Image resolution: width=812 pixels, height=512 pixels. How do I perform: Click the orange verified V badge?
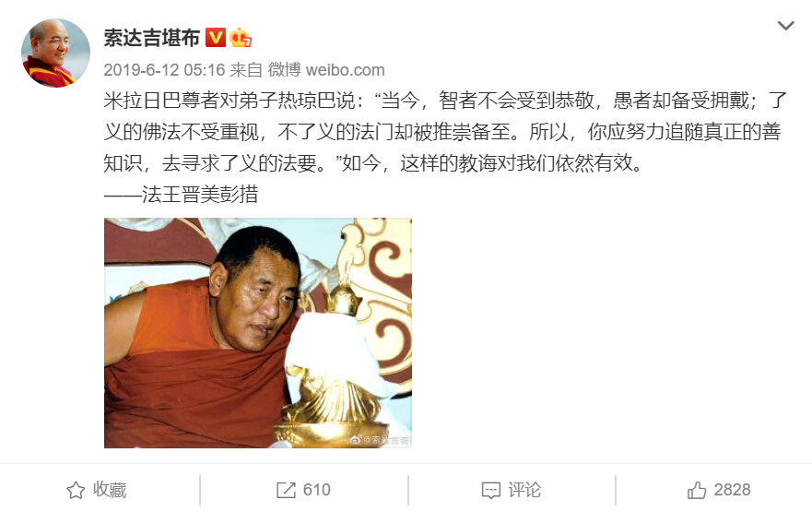coord(216,38)
